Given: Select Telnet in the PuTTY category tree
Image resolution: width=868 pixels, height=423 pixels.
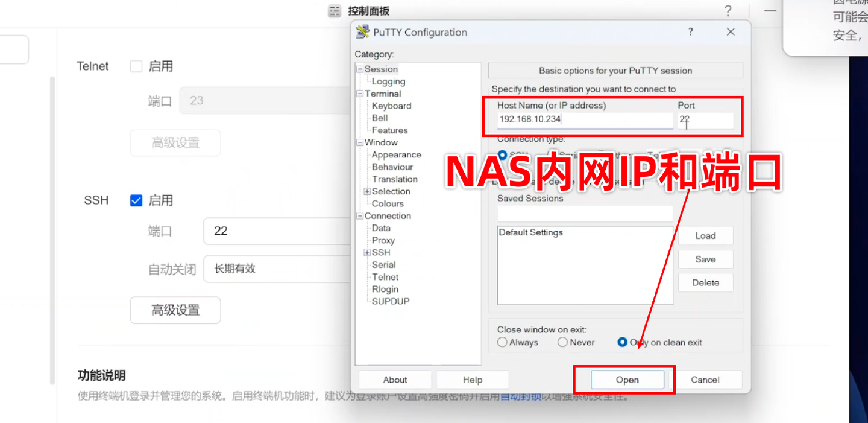Looking at the screenshot, I should (x=385, y=277).
